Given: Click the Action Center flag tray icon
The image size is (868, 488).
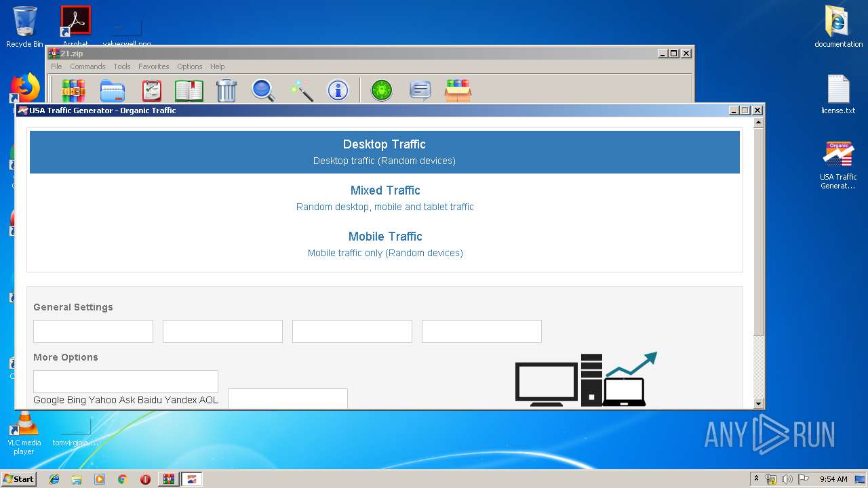Looking at the screenshot, I should point(804,479).
